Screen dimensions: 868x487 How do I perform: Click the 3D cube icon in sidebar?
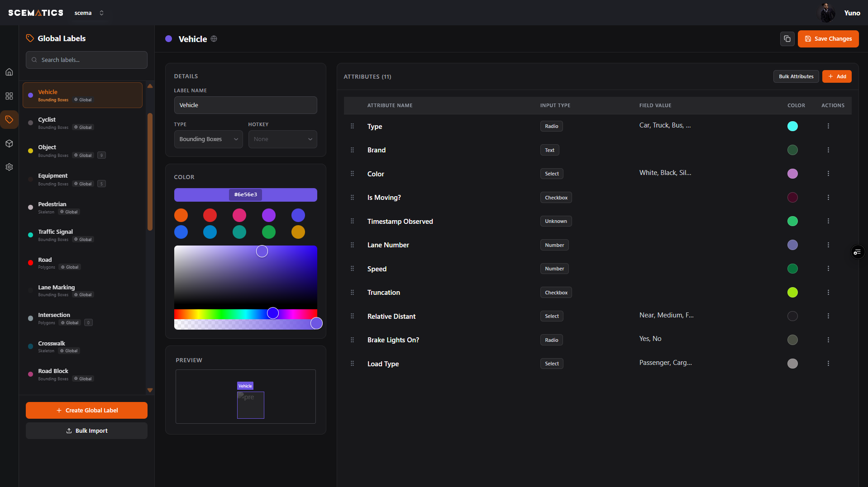pos(9,143)
